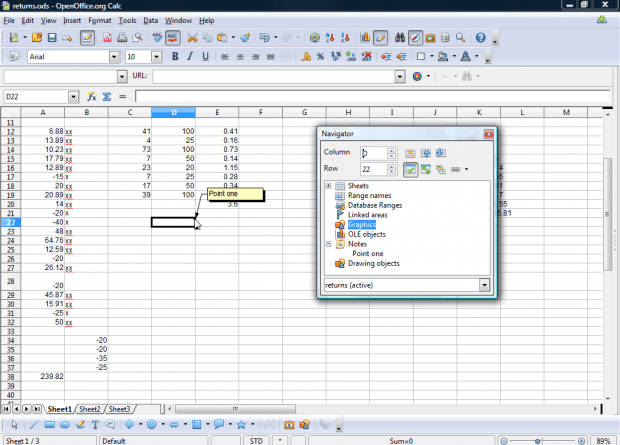Screen dimensions: 620x445
Task: Click the formula input line
Action: pos(372,96)
